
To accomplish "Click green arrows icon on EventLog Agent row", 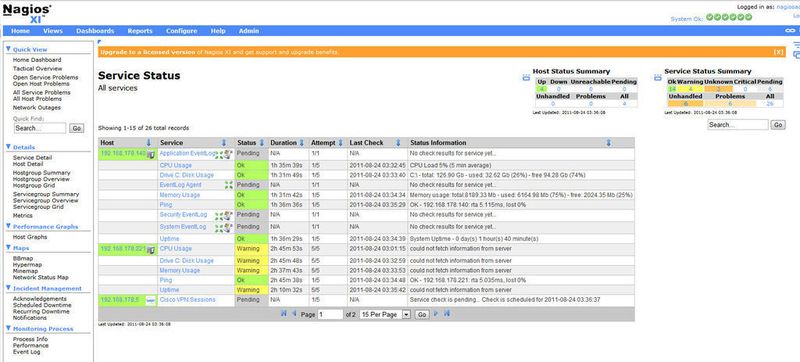I will (229, 185).
